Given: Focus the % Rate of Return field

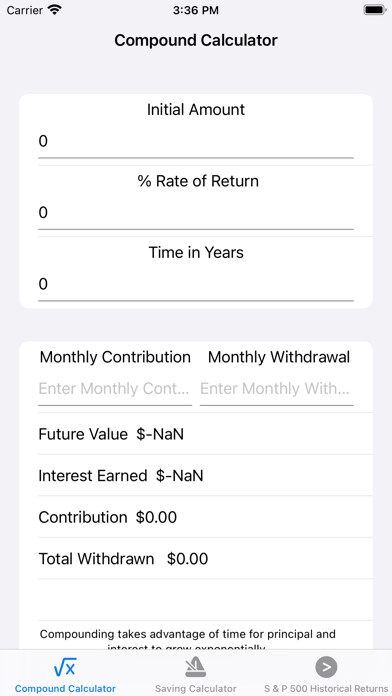Looking at the screenshot, I should pyautogui.click(x=196, y=213).
